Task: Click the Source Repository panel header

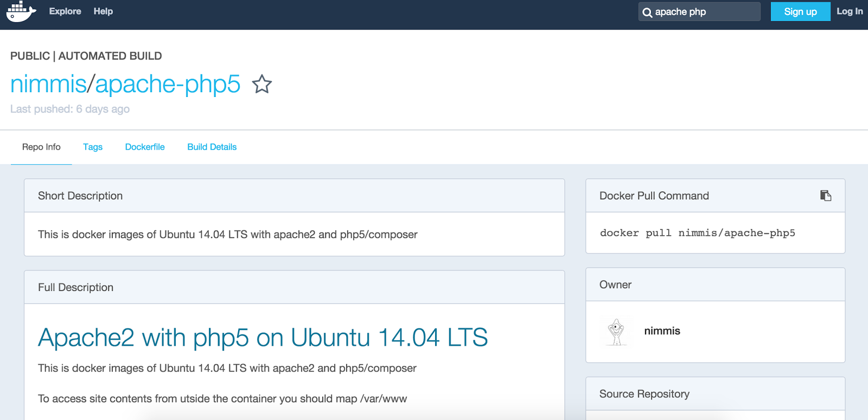Action: 716,394
